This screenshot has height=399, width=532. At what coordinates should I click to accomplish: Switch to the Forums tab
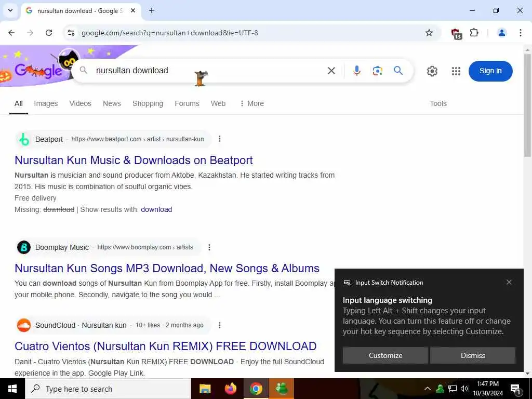tap(187, 103)
